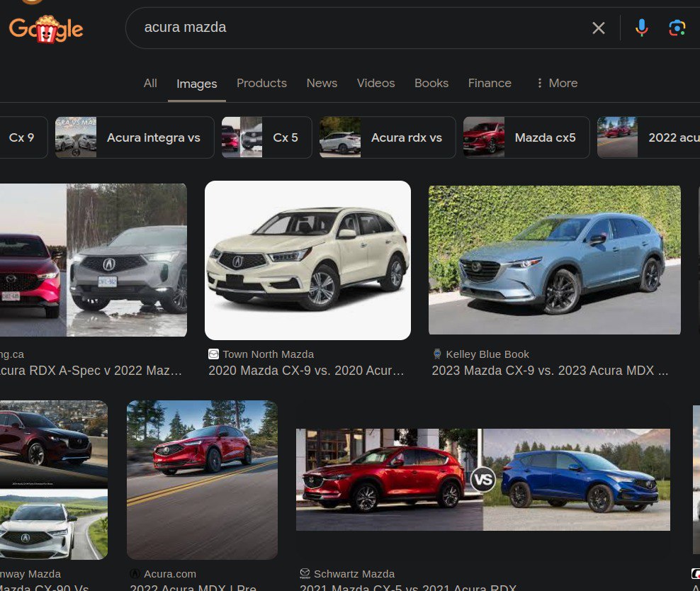Apply the Acura rdx vs suggestion chip
Image resolution: width=700 pixels, height=591 pixels.
(387, 137)
